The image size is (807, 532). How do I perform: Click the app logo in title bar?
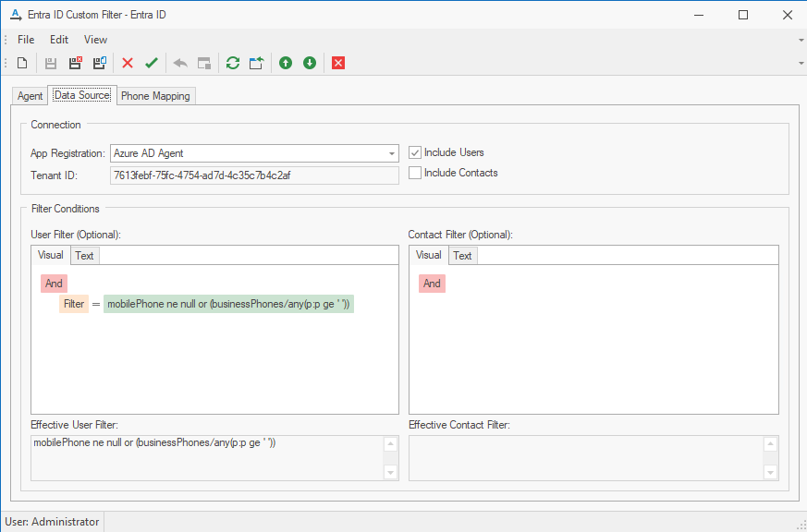coord(16,15)
